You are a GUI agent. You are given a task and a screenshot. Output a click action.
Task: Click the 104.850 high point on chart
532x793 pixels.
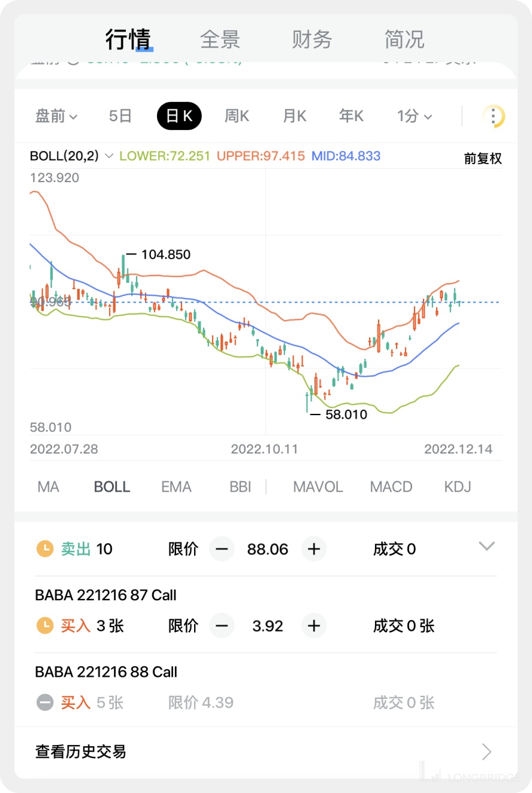[123, 256]
